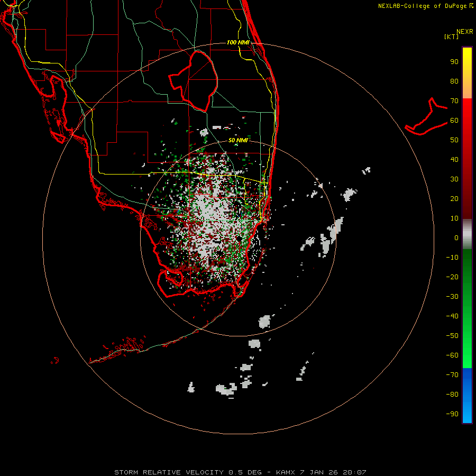Click the NEXR label above the color scale
The width and height of the screenshot is (476, 476).
[465, 32]
